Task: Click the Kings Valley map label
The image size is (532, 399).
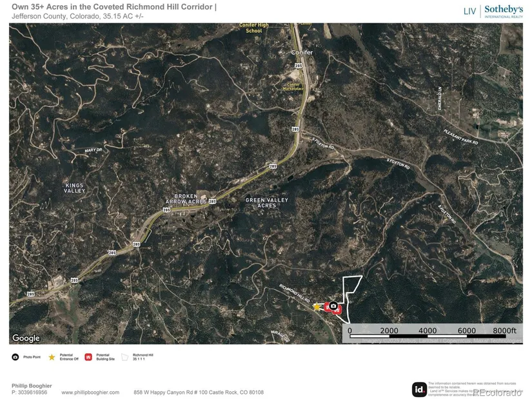Action: pos(75,188)
